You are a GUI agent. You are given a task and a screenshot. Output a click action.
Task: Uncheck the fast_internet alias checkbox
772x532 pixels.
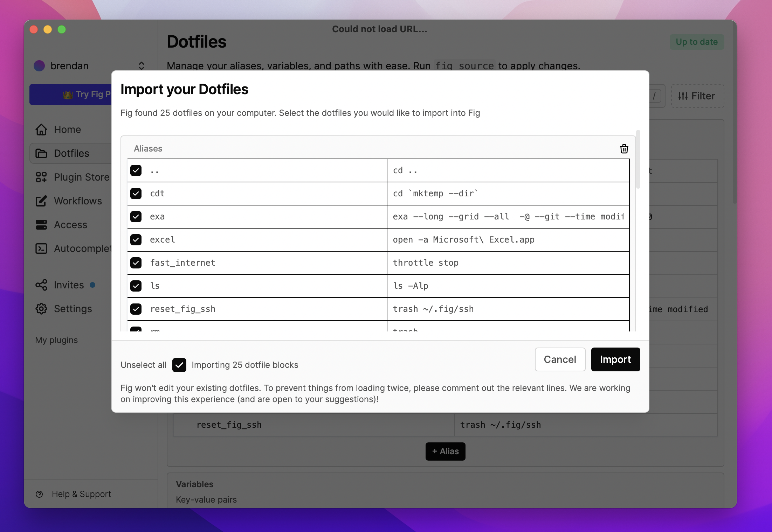(x=136, y=263)
